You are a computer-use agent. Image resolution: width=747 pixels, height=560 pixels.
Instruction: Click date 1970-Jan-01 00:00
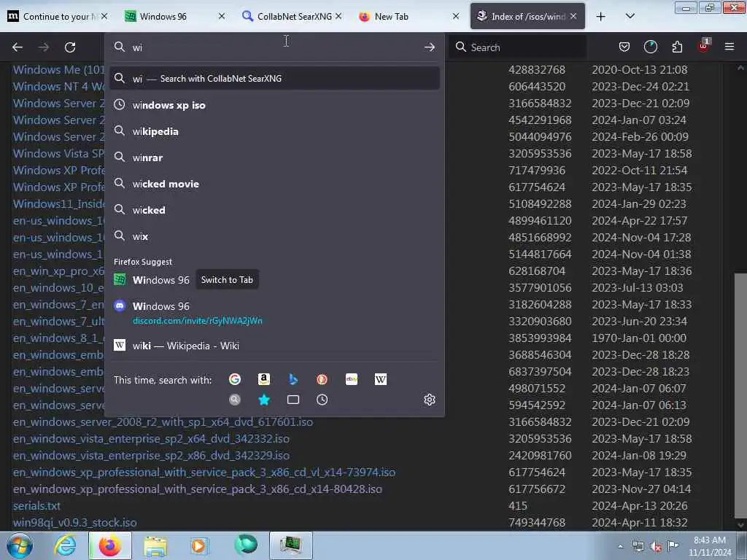(639, 338)
